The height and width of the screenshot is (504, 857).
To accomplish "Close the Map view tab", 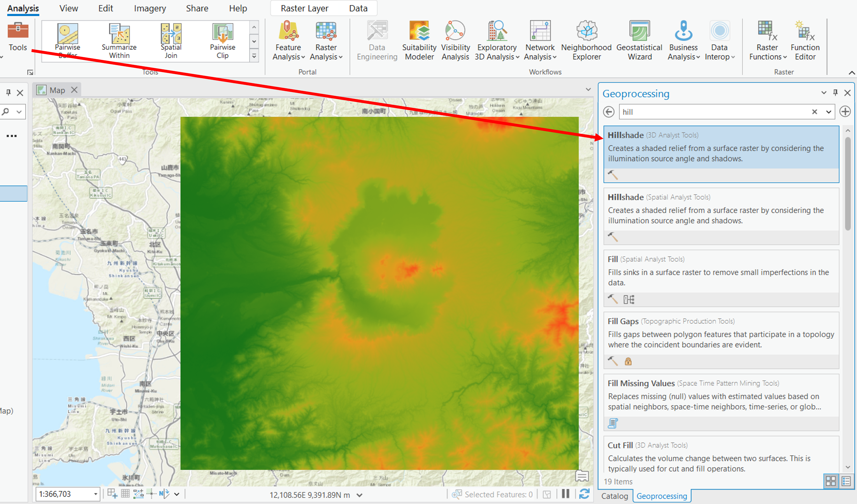I will click(74, 90).
